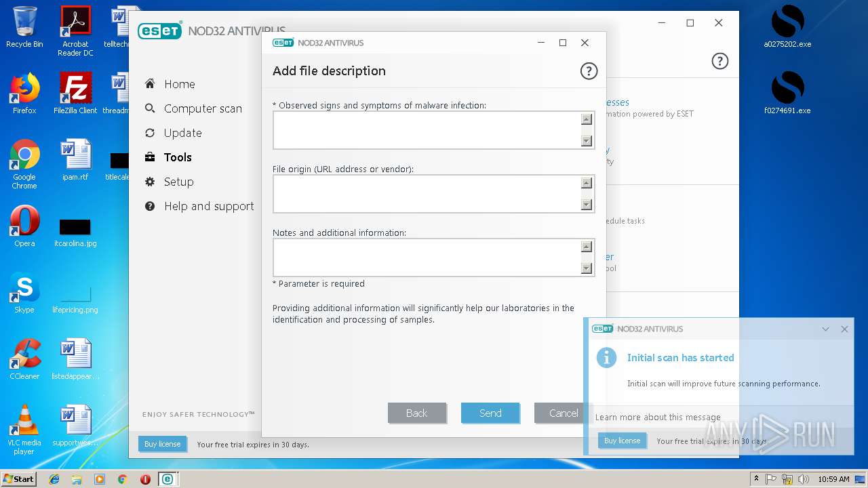The width and height of the screenshot is (868, 488).
Task: Open Setup section in sidebar
Action: (x=178, y=182)
